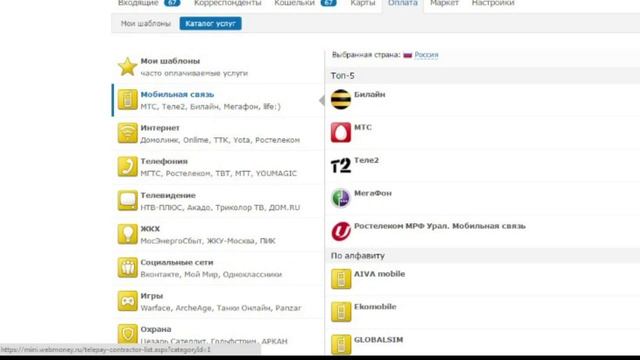Click the Игры gamepad icon
640x360 pixels.
coord(127,301)
